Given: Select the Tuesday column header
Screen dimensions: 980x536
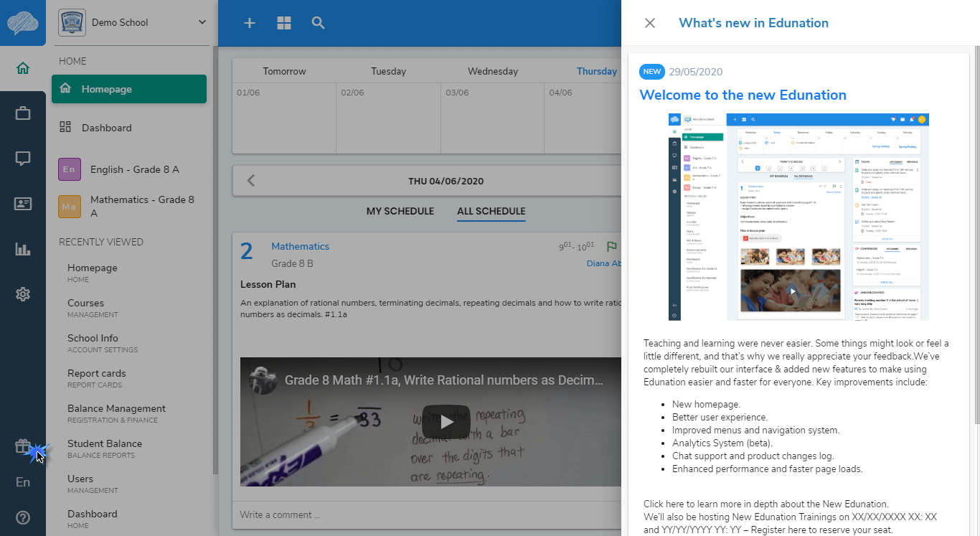Looking at the screenshot, I should coord(388,71).
